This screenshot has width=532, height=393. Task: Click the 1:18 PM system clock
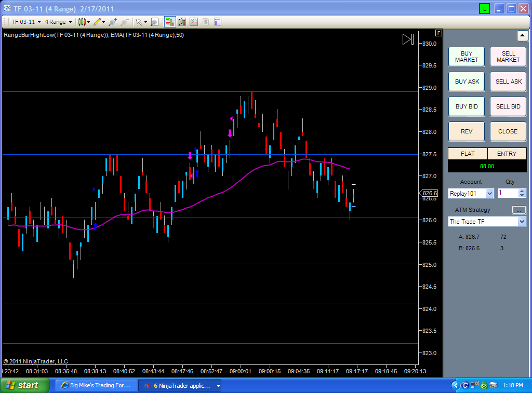(513, 386)
